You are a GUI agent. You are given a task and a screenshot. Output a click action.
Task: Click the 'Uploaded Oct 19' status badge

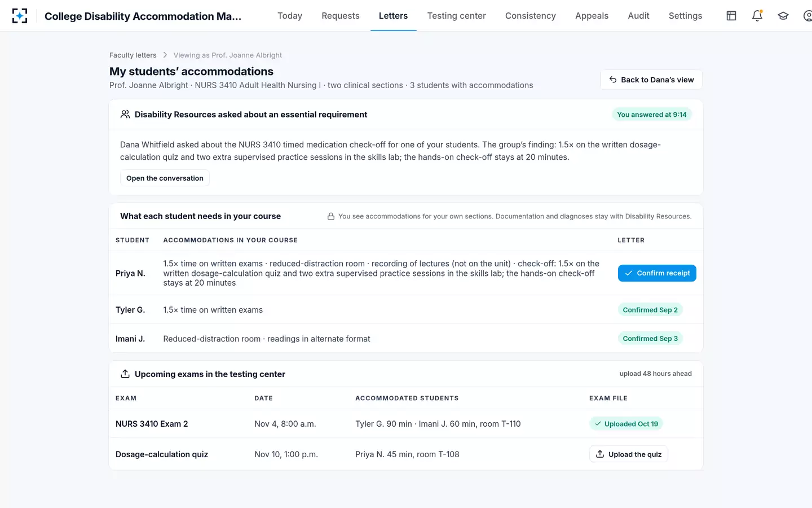pyautogui.click(x=626, y=424)
